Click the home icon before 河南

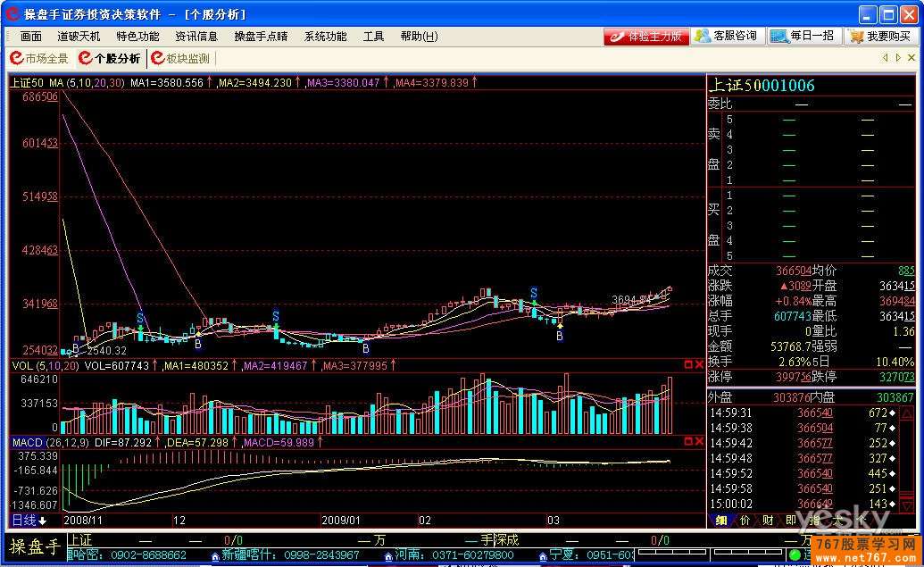point(388,555)
